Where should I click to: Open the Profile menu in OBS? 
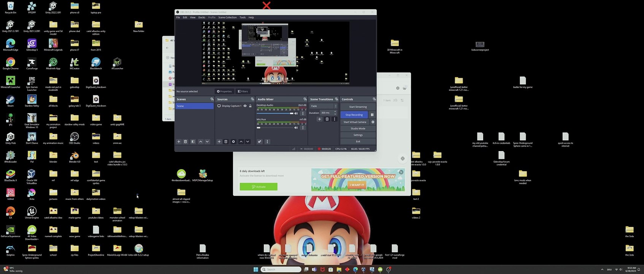(212, 18)
